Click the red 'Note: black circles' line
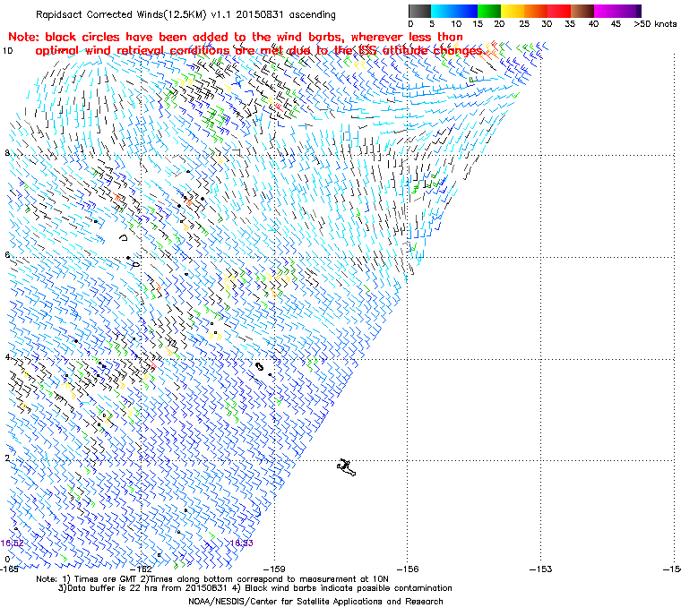 pos(236,37)
